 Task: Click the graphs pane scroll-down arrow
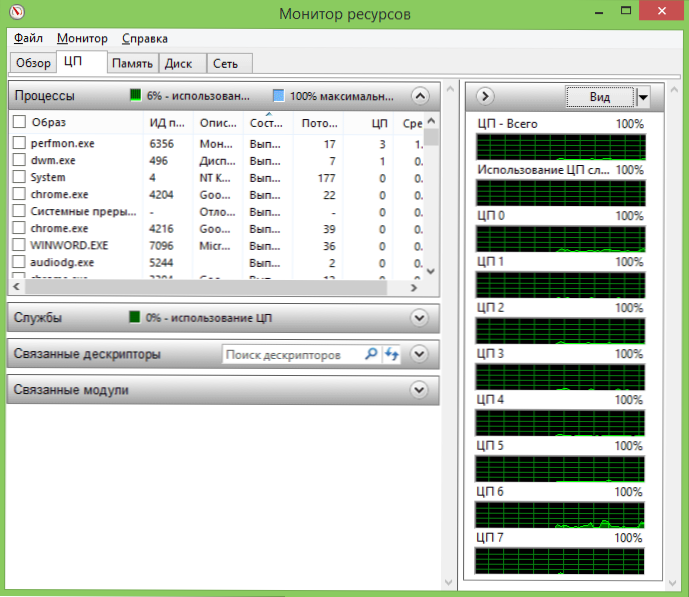click(673, 583)
